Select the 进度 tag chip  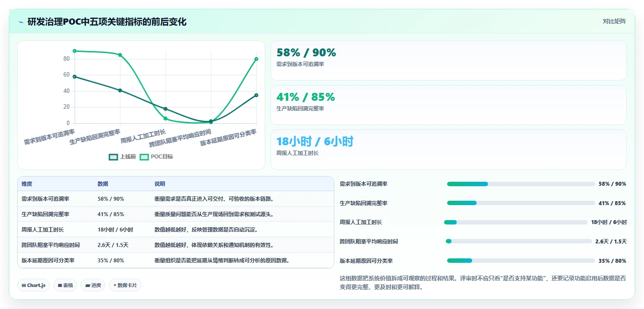point(93,285)
